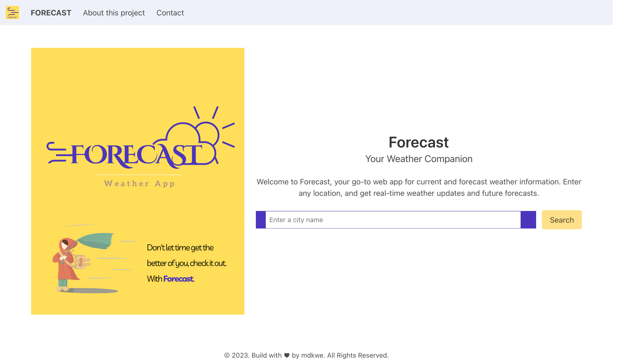Screen dimensions: 619x364
Task: Click the purple Forecast word in slogan
Action: [179, 279]
